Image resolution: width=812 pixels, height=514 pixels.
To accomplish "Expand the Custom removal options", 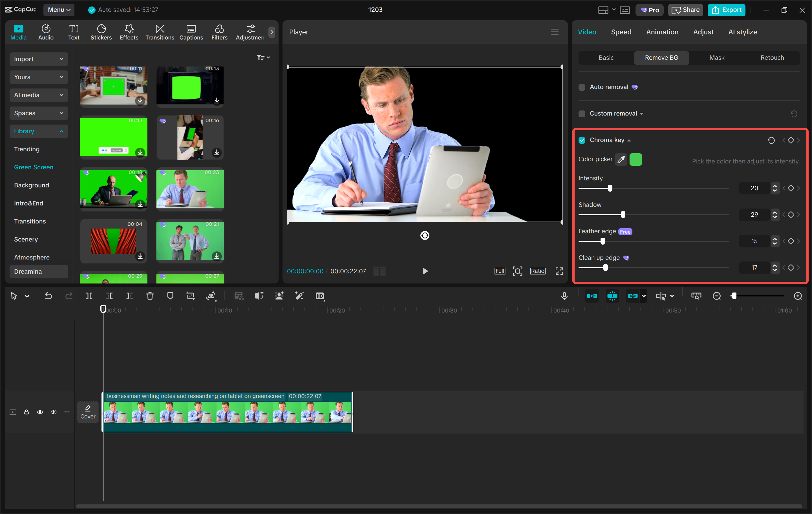I will 642,113.
